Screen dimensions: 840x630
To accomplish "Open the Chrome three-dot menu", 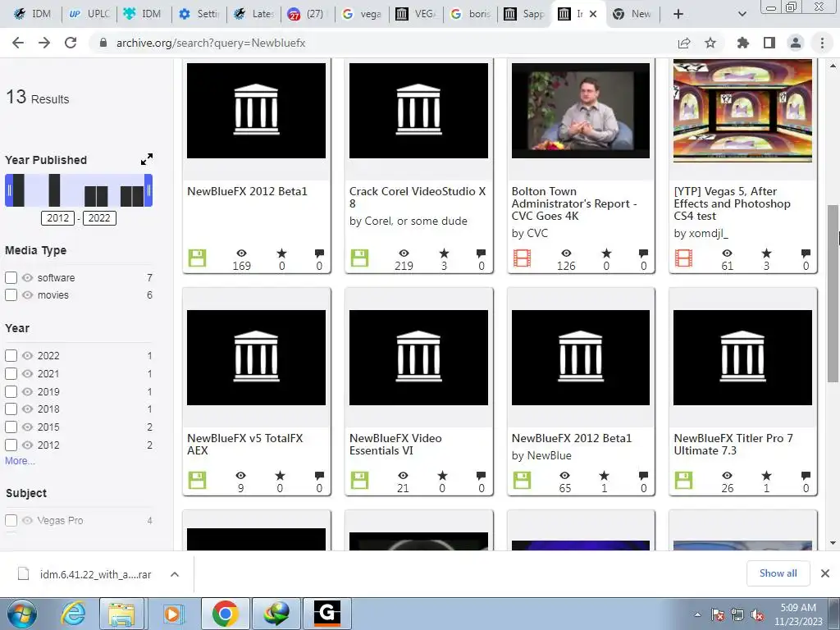I will click(822, 43).
